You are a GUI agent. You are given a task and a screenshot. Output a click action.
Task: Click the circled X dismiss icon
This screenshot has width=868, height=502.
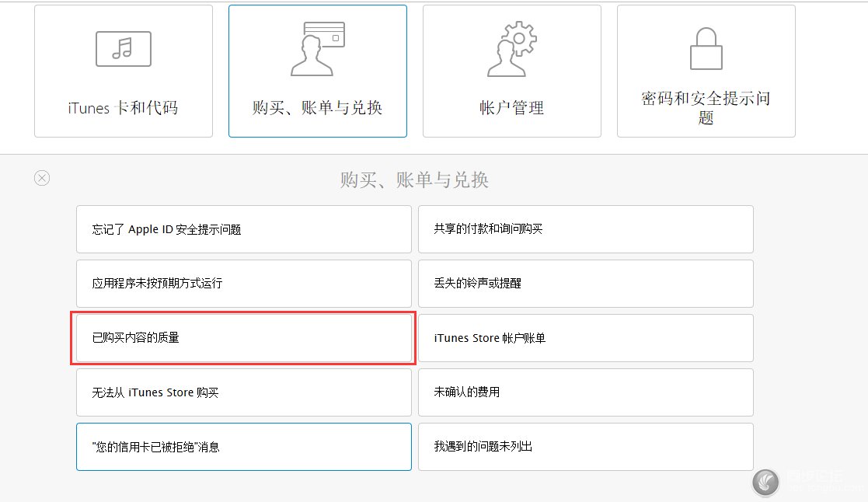42,178
